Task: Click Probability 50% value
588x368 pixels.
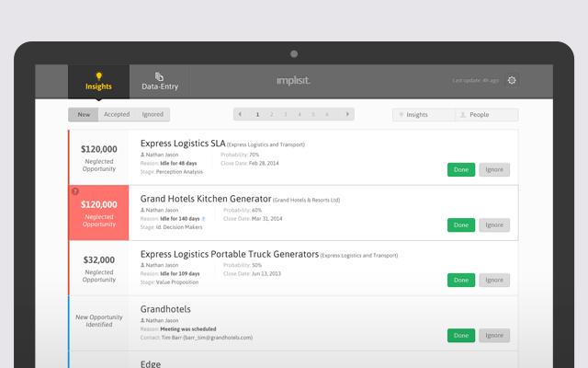Action: coord(256,265)
